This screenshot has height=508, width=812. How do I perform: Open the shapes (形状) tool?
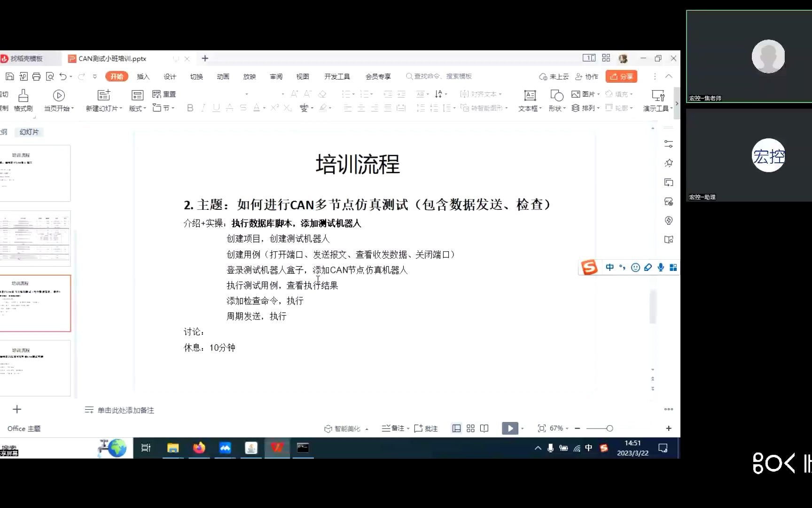coord(556,100)
